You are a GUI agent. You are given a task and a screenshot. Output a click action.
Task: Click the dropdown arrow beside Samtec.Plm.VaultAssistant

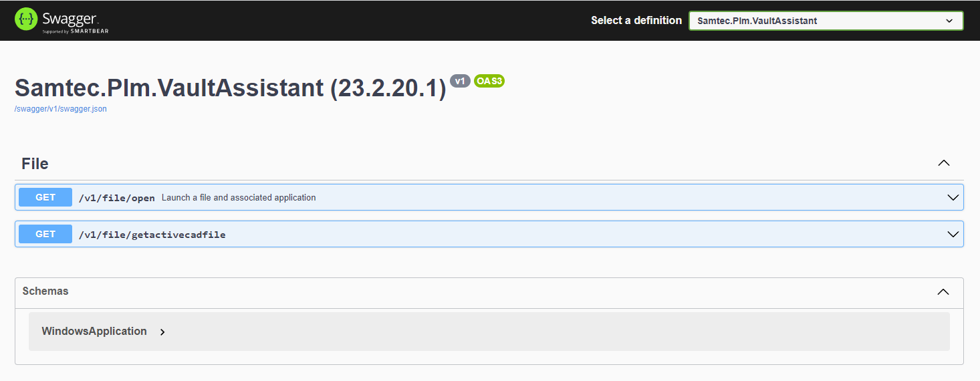[x=949, y=21]
